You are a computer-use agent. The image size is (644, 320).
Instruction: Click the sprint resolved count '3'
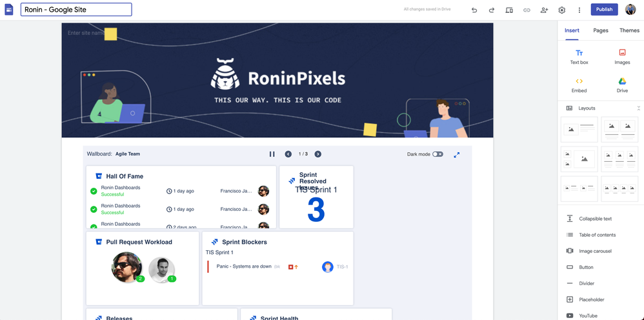tap(316, 210)
